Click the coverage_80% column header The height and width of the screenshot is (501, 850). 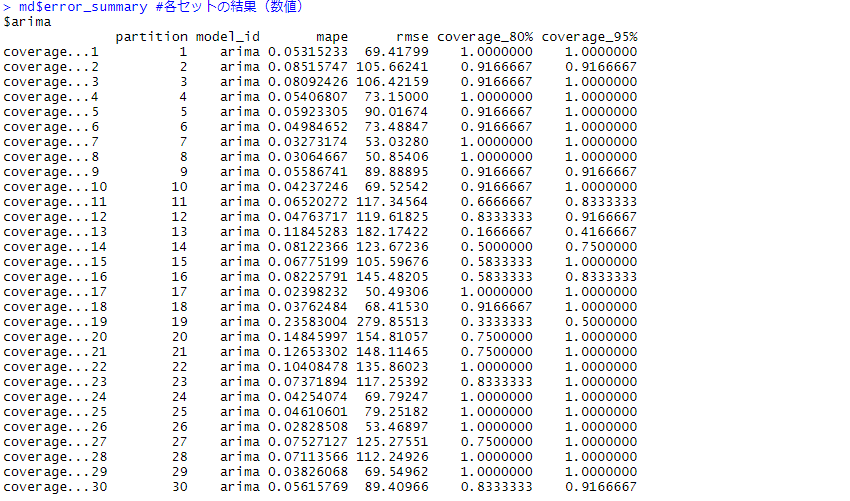tap(484, 37)
